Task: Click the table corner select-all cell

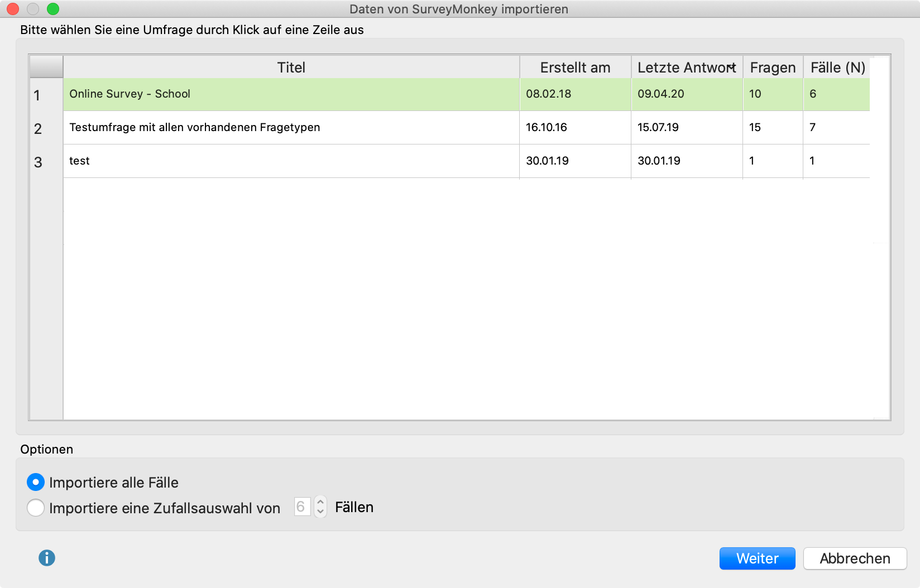Action: 46,67
